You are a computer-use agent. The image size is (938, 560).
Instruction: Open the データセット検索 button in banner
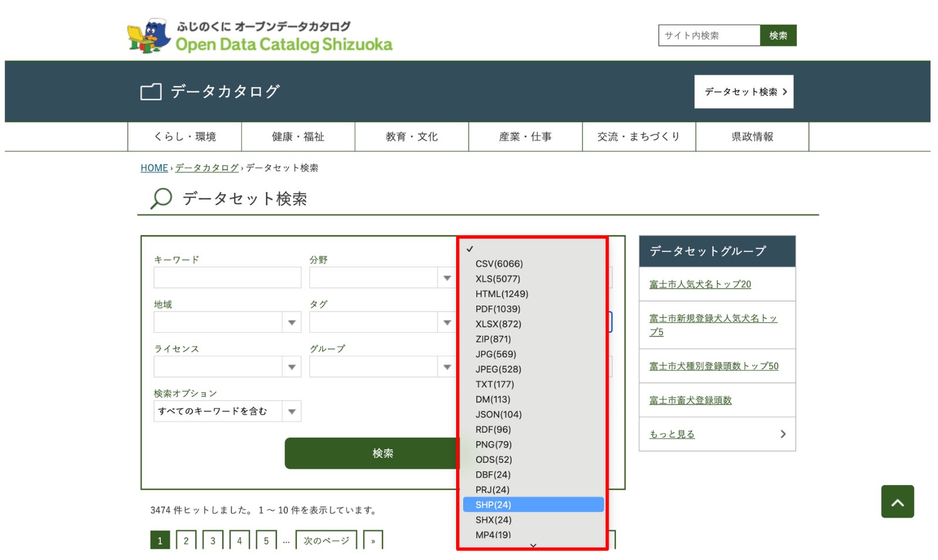pos(744,91)
